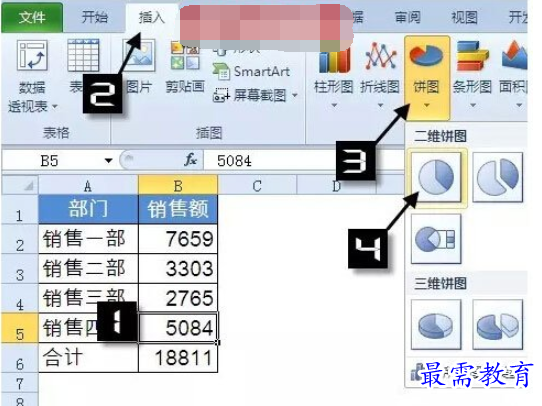Click the 数据透视表 icon
Image resolution: width=542 pixels, height=406 pixels.
point(32,55)
